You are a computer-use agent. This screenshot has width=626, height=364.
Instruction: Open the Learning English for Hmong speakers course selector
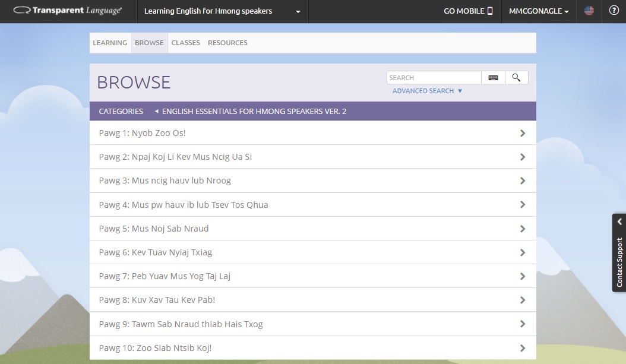pos(223,11)
